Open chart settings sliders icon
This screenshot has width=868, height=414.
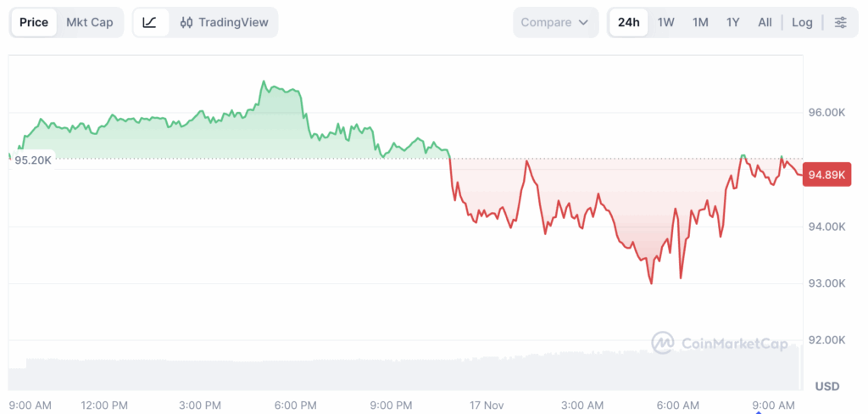(840, 23)
